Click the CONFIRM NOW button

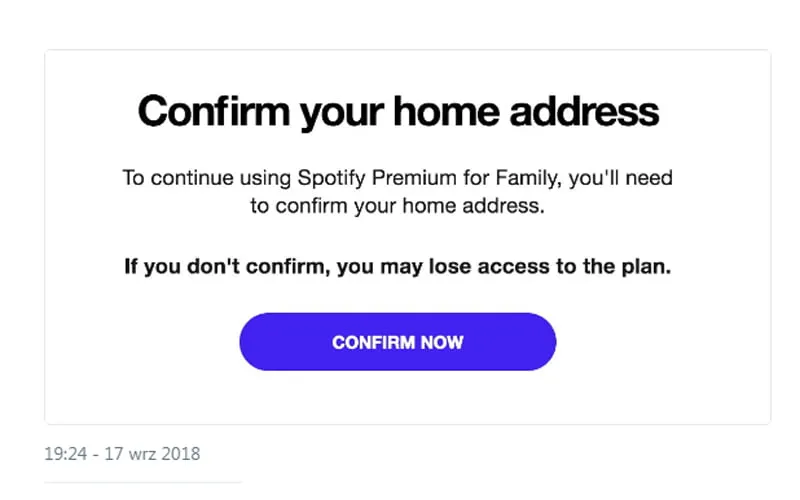[397, 342]
